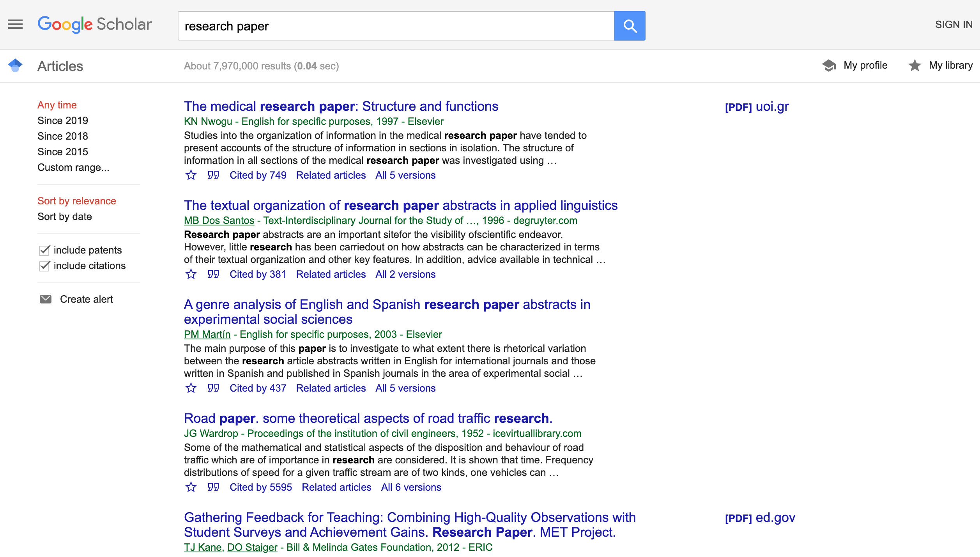Open the [PDF] ed.gov link
Viewport: 980px width, 557px height.
pos(760,518)
